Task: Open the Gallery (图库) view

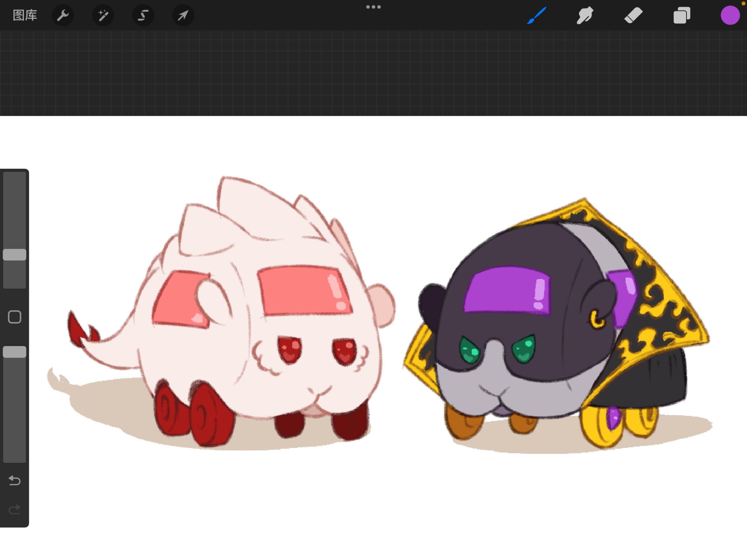Action: tap(25, 15)
